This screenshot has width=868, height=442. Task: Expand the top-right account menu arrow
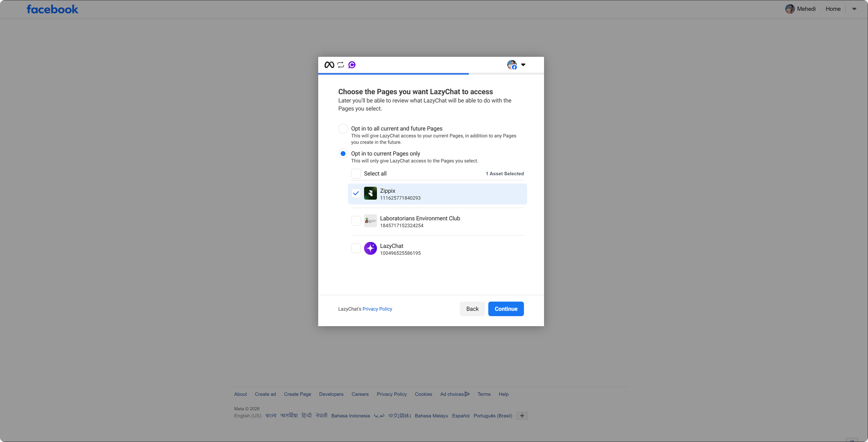854,9
